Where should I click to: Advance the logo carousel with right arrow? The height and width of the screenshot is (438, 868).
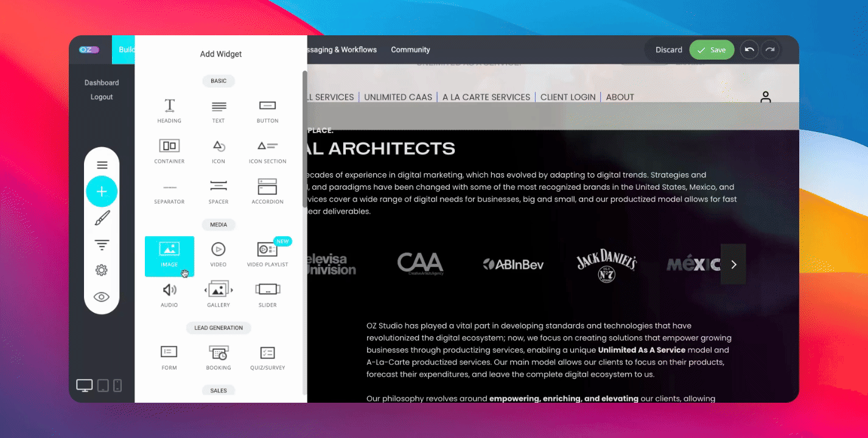pyautogui.click(x=733, y=264)
